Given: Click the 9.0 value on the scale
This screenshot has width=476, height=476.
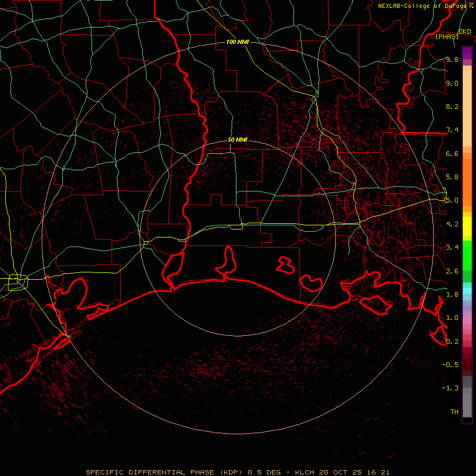Looking at the screenshot, I should [x=452, y=83].
